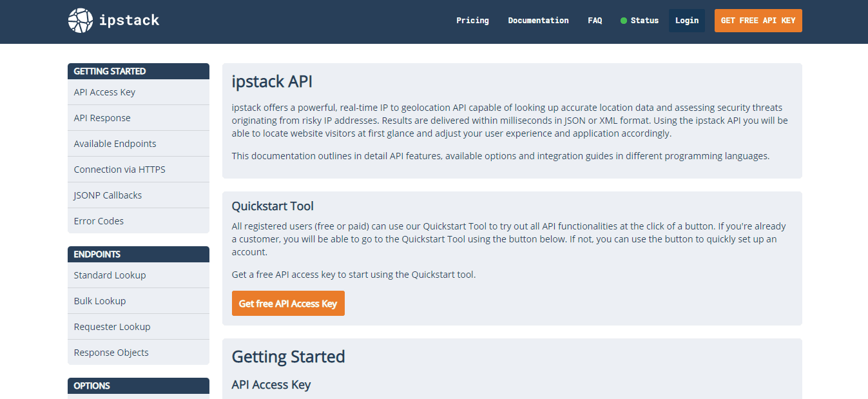Open the API Access Key sidebar link
This screenshot has width=868, height=399.
[x=139, y=92]
